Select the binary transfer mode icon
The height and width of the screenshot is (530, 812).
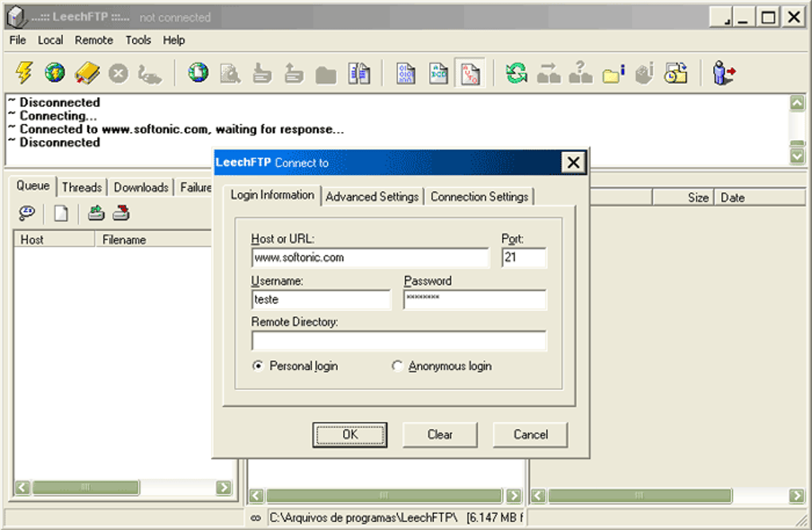coord(406,74)
